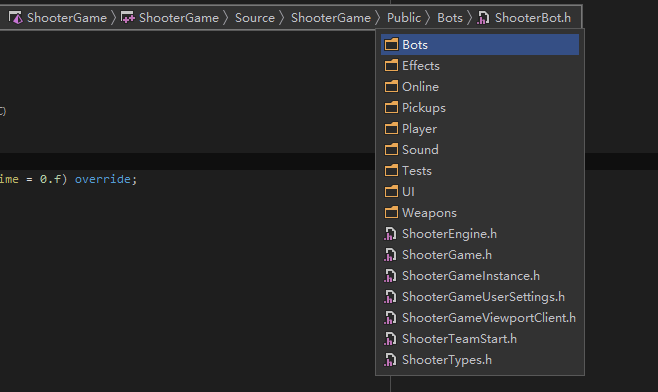Click the Sound folder icon
Viewport: 658px width, 392px height.
click(391, 149)
